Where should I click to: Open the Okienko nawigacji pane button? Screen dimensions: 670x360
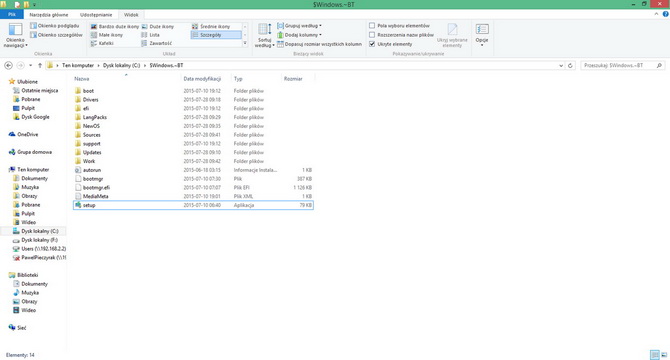15,35
